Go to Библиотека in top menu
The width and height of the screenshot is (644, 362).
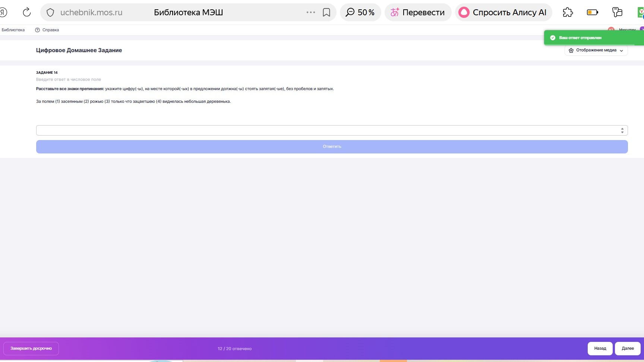(13, 30)
